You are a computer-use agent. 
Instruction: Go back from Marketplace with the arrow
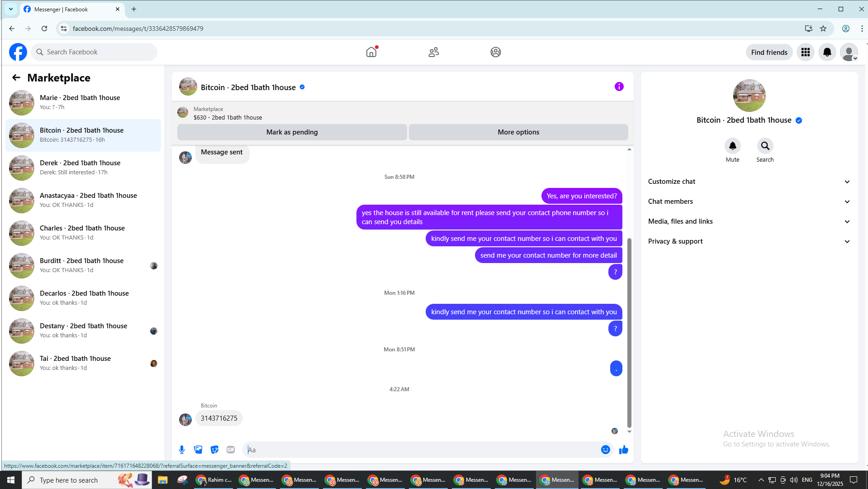[x=16, y=77]
